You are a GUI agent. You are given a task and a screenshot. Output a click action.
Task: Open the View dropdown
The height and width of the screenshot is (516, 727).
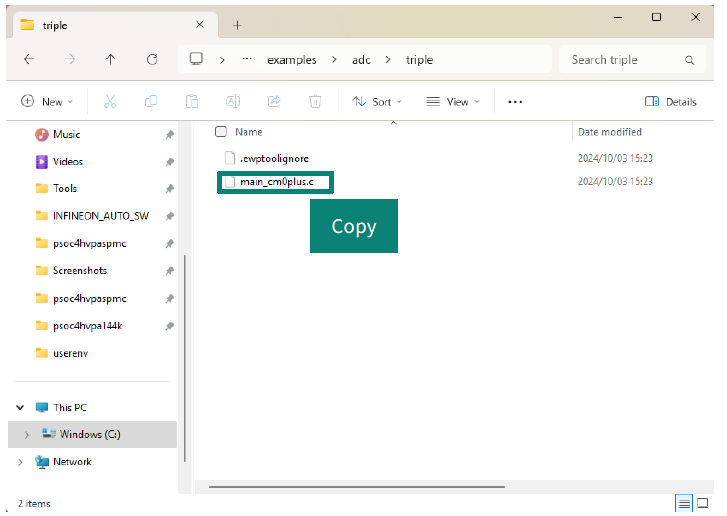click(x=453, y=102)
